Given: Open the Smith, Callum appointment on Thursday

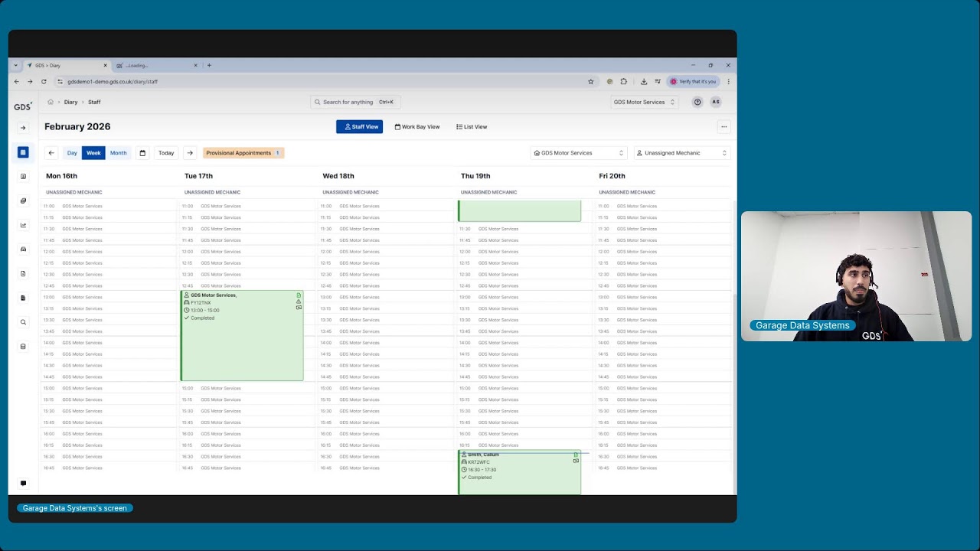Looking at the screenshot, I should [519, 472].
